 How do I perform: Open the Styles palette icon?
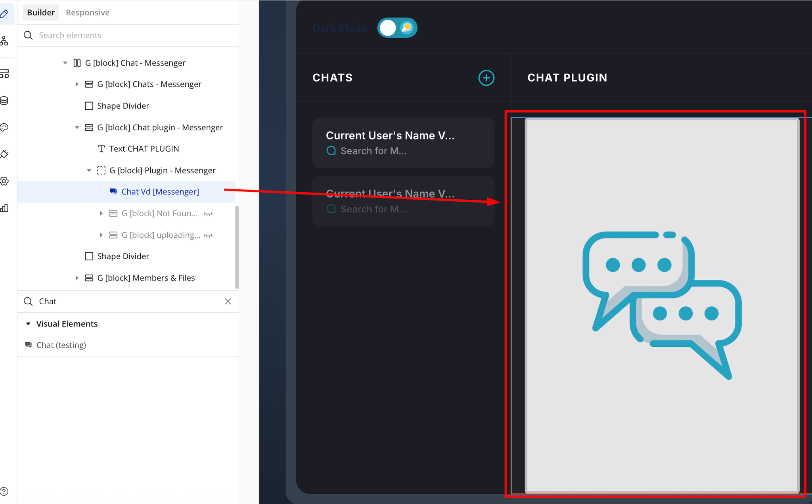4,127
